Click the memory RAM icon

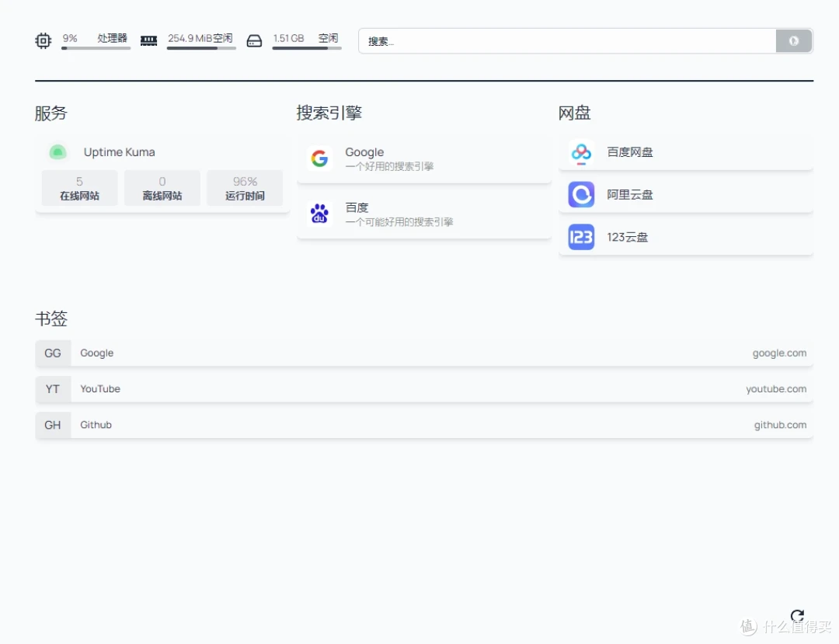pos(148,41)
